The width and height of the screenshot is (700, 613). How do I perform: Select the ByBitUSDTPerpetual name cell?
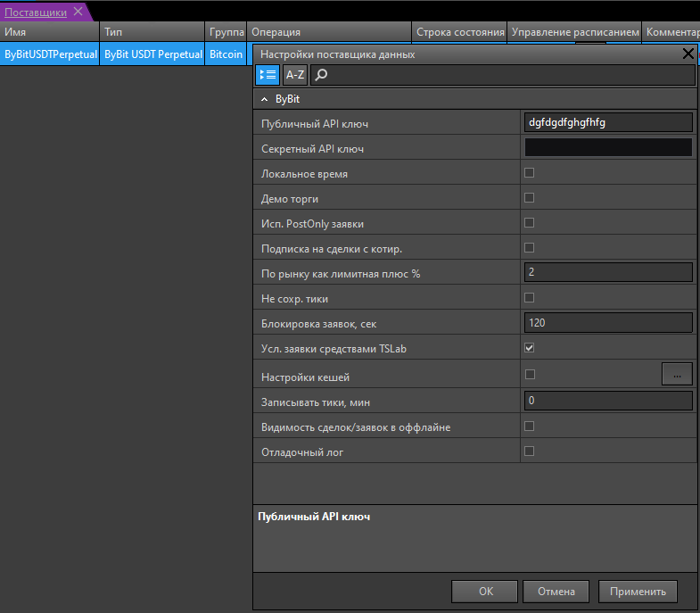pyautogui.click(x=50, y=54)
